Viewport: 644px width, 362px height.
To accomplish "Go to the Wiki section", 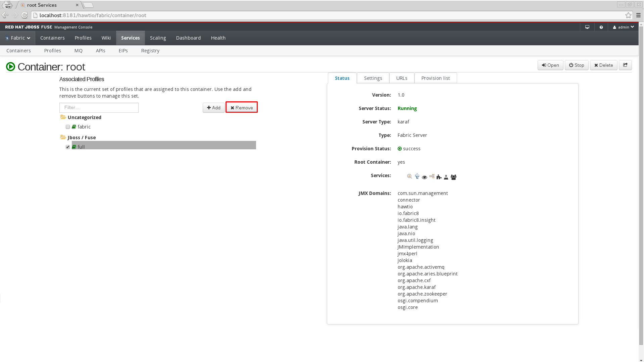I will click(x=106, y=38).
